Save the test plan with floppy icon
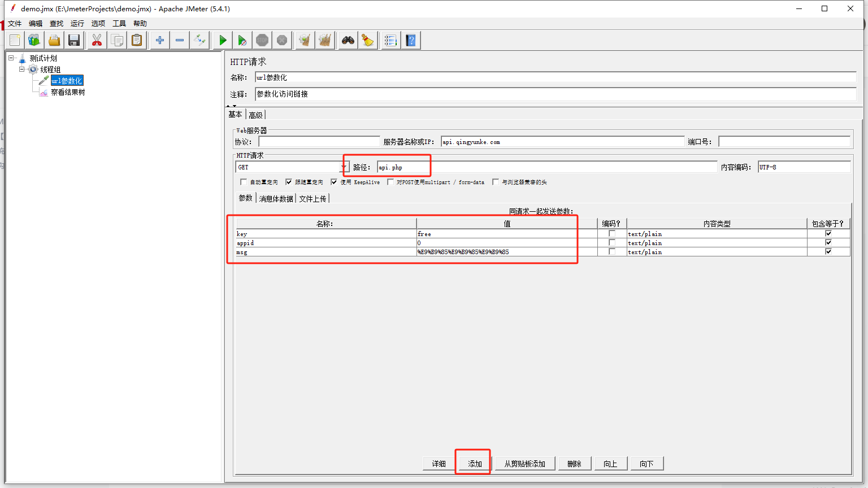This screenshot has height=488, width=868. point(74,40)
